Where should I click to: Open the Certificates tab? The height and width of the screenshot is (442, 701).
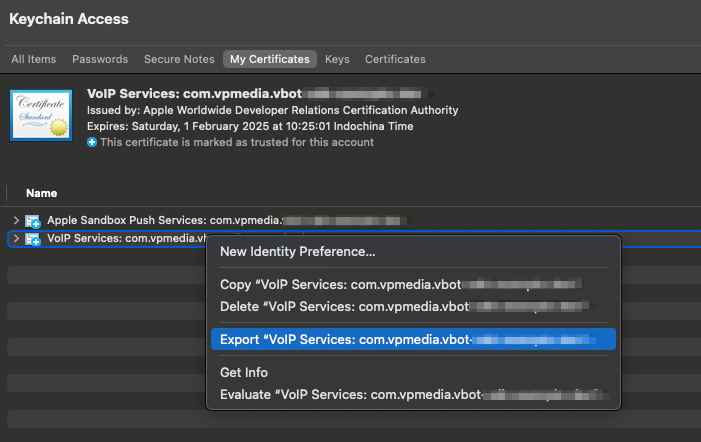(395, 59)
